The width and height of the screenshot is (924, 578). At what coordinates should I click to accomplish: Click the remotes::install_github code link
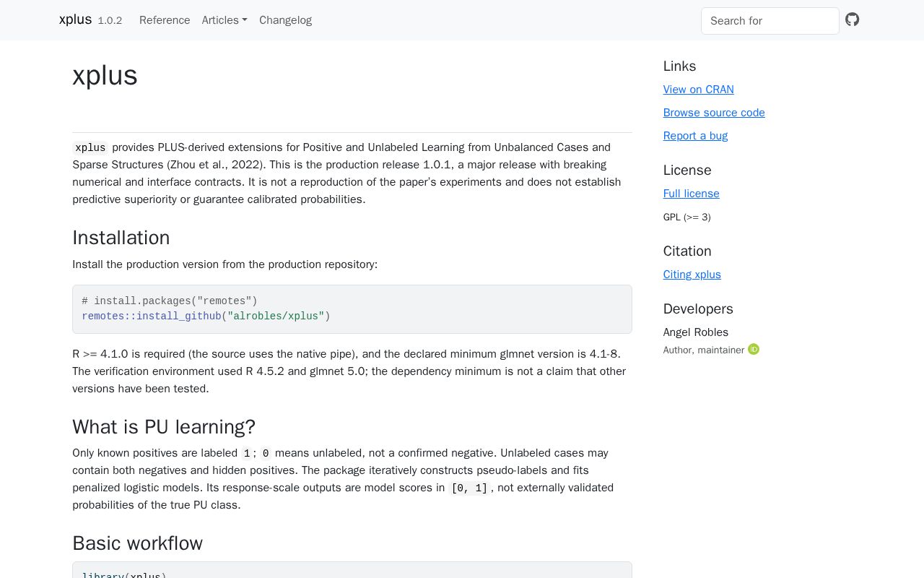152,316
